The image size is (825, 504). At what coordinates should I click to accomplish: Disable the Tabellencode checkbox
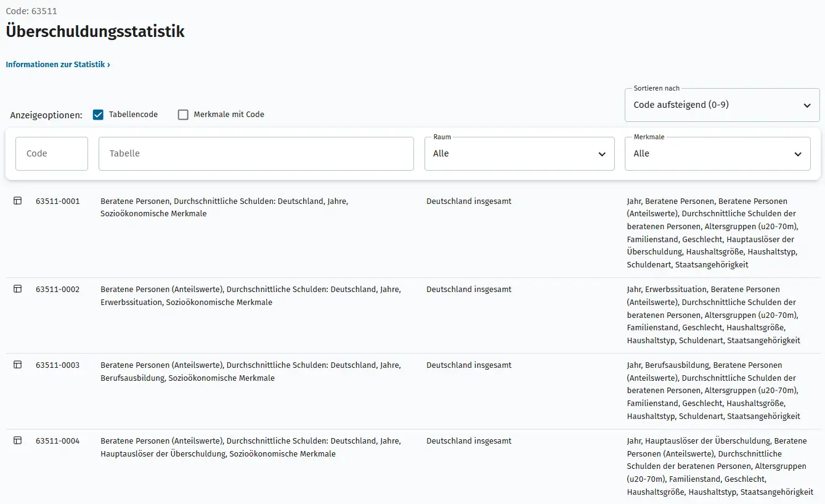pyautogui.click(x=98, y=113)
